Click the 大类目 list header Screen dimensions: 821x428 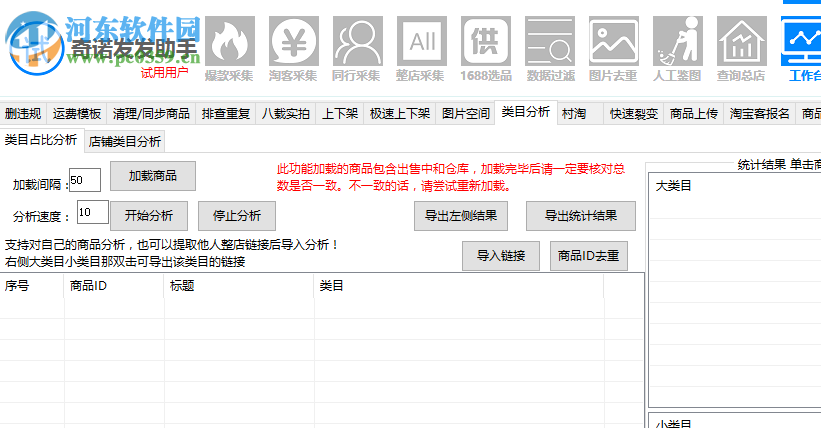pos(673,186)
